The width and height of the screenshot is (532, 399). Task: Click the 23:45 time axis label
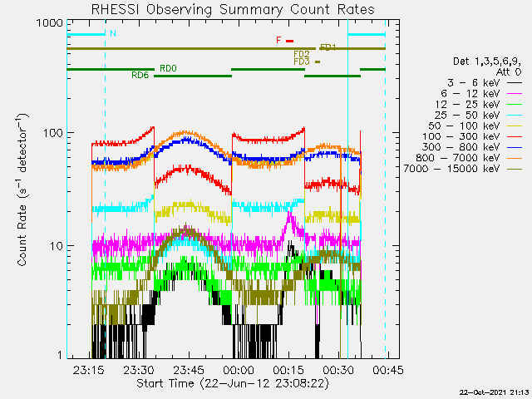point(189,370)
